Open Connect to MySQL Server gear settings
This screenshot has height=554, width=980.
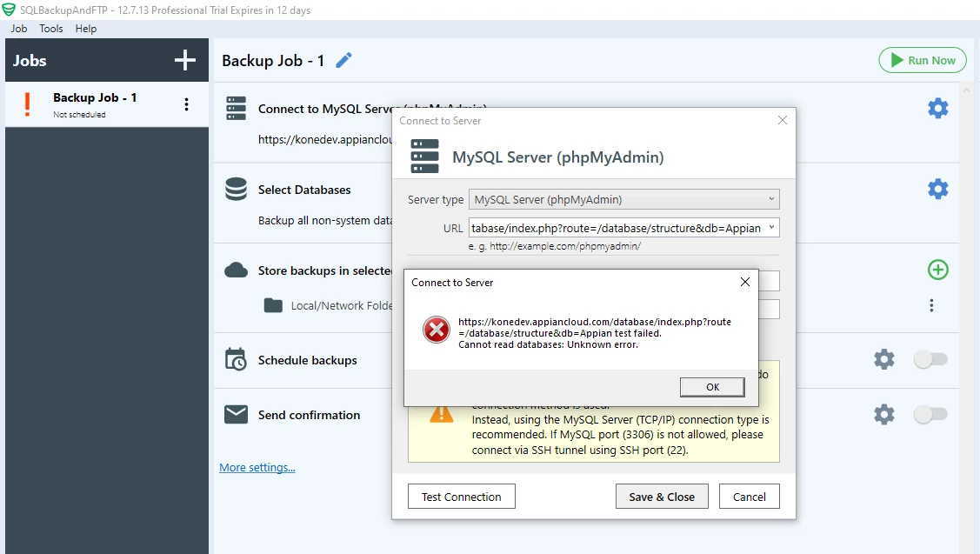click(x=937, y=108)
